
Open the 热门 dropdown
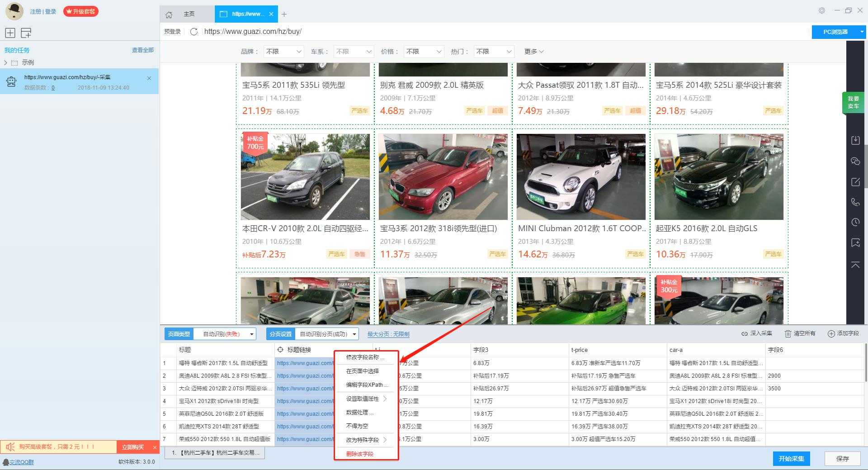(x=493, y=52)
